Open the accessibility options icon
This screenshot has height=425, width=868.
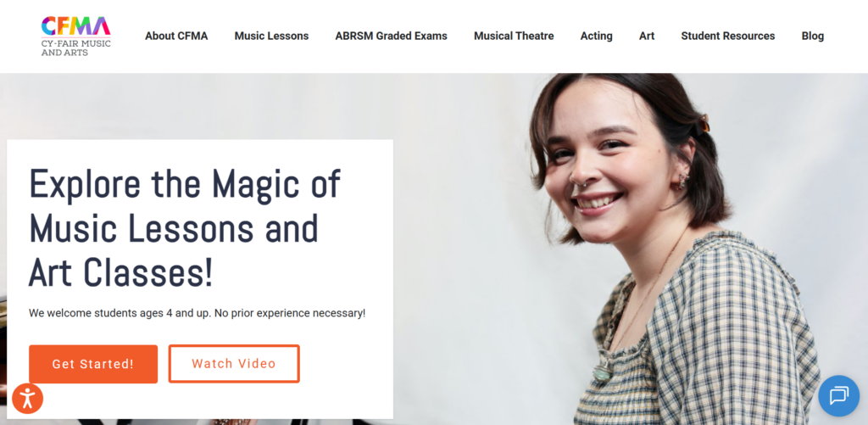27,399
